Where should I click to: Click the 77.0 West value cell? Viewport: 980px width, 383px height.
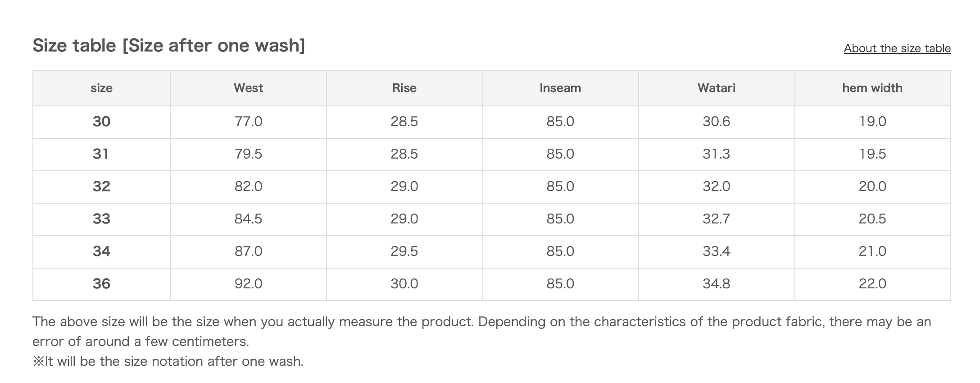click(x=248, y=122)
